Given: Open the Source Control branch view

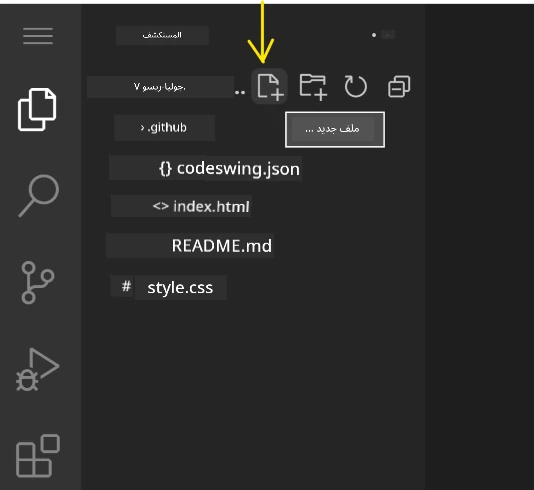Looking at the screenshot, I should tap(37, 282).
